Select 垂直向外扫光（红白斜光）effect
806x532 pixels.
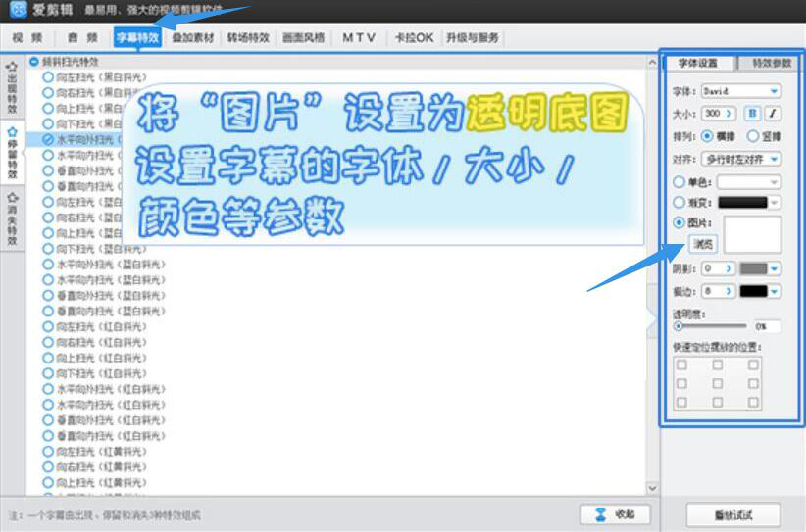(104, 420)
